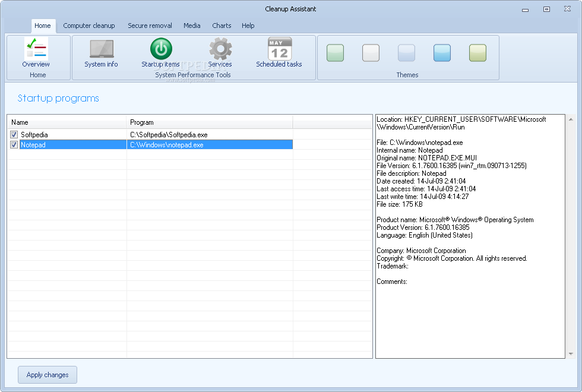Viewport: 582px width, 392px height.
Task: Click the C:\Softpedia\Softpedia.exe path cell
Action: click(x=169, y=134)
